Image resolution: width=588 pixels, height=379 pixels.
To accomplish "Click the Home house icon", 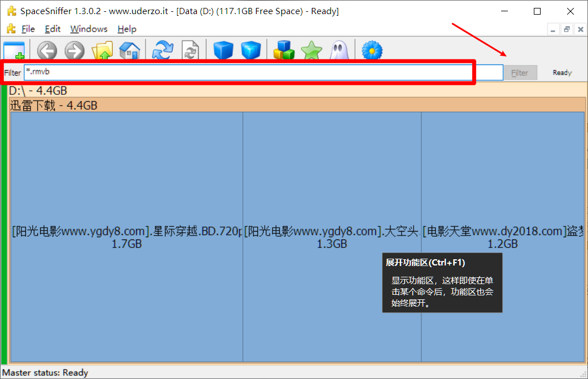I will pos(130,50).
